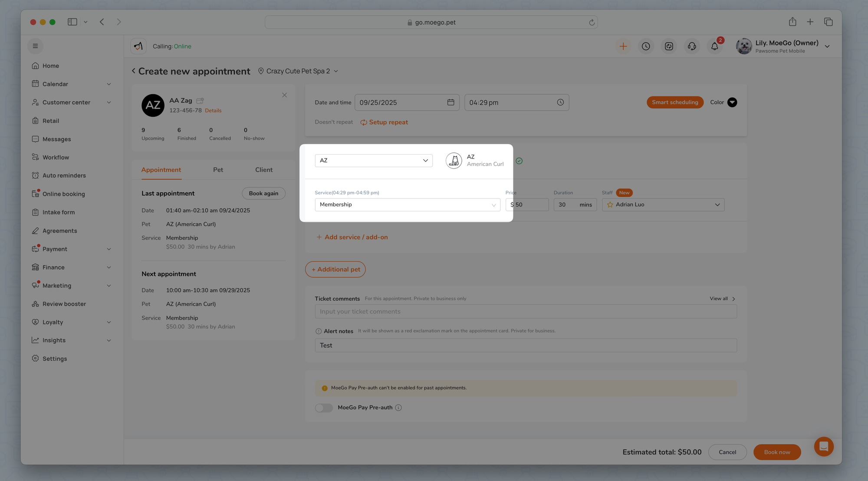
Task: Open the chat bubble support widget
Action: 823,446
